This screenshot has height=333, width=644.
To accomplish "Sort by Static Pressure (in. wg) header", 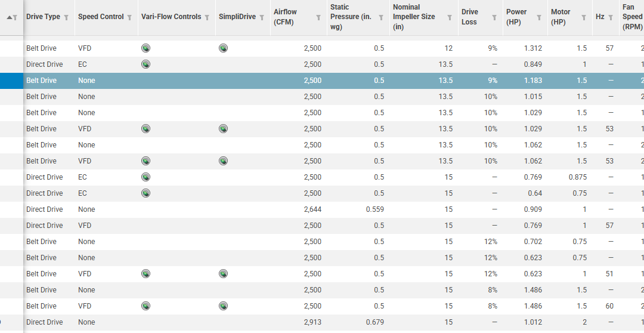I will click(x=351, y=17).
